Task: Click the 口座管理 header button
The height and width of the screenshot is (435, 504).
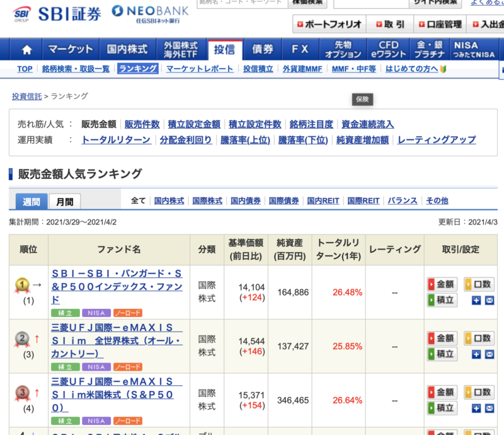Action: point(440,24)
